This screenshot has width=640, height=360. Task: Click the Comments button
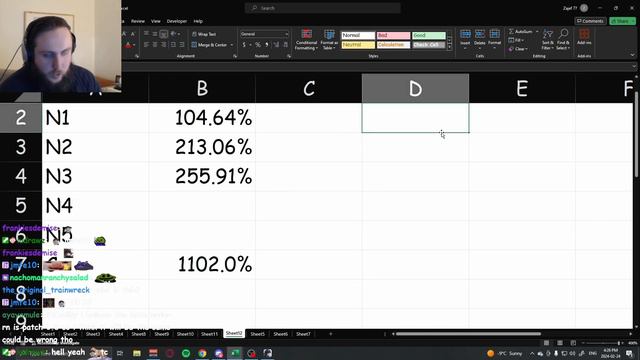(x=590, y=21)
